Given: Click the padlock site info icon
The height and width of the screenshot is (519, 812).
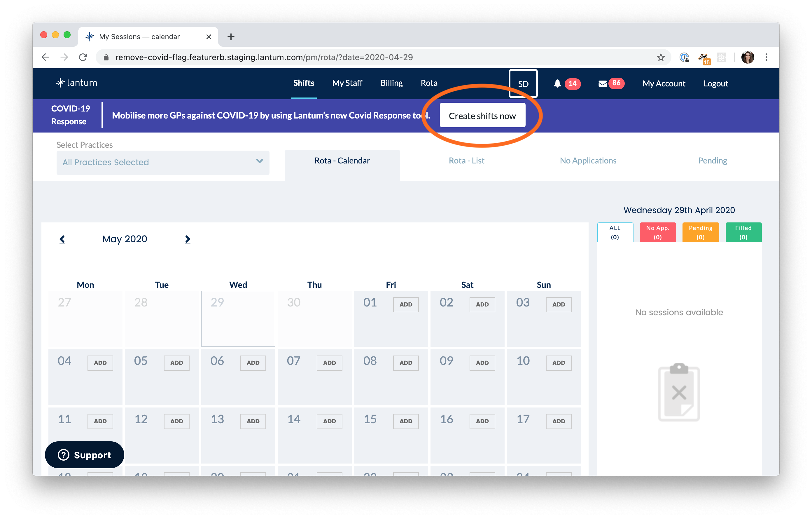Looking at the screenshot, I should pyautogui.click(x=106, y=58).
